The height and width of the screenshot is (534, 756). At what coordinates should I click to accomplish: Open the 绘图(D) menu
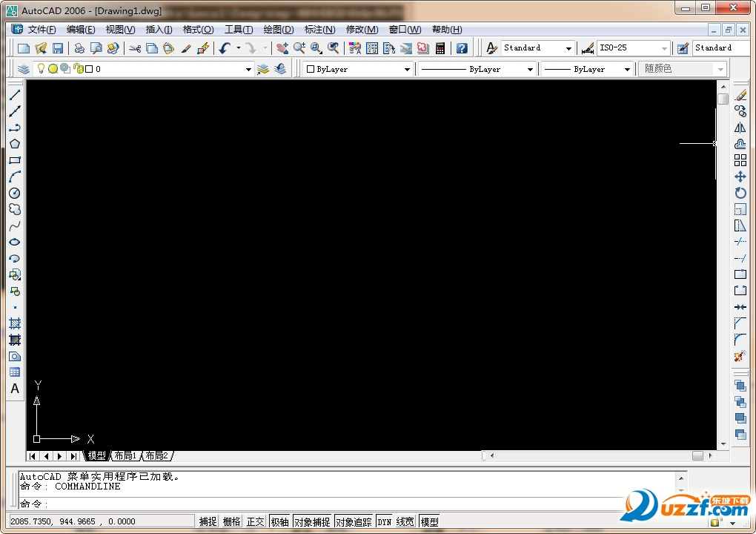pyautogui.click(x=277, y=30)
